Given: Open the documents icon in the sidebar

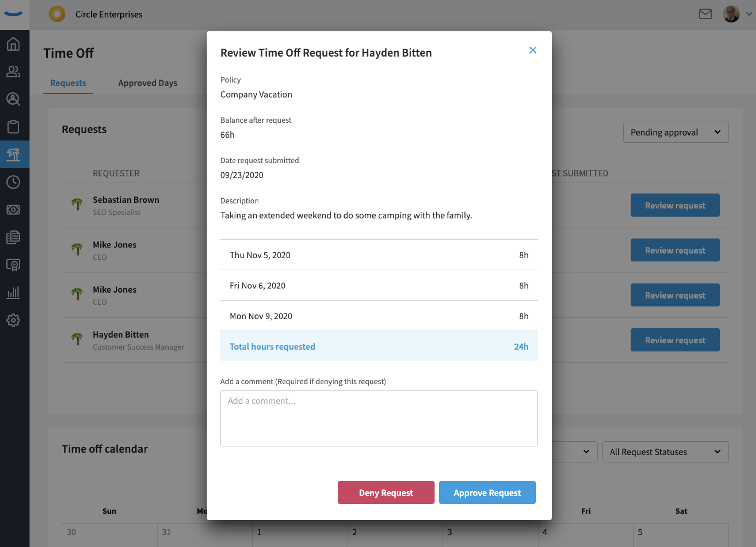Looking at the screenshot, I should [13, 237].
